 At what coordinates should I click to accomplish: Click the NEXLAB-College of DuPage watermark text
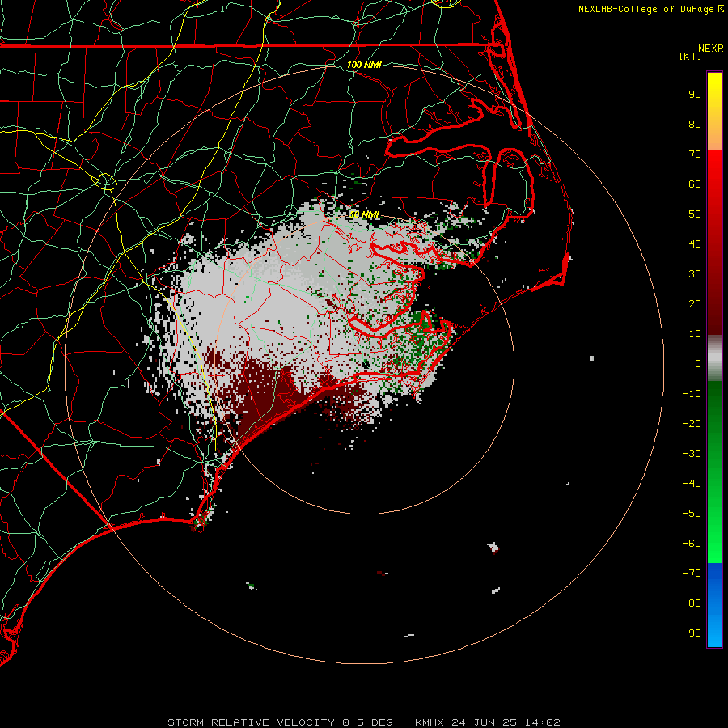coord(650,9)
